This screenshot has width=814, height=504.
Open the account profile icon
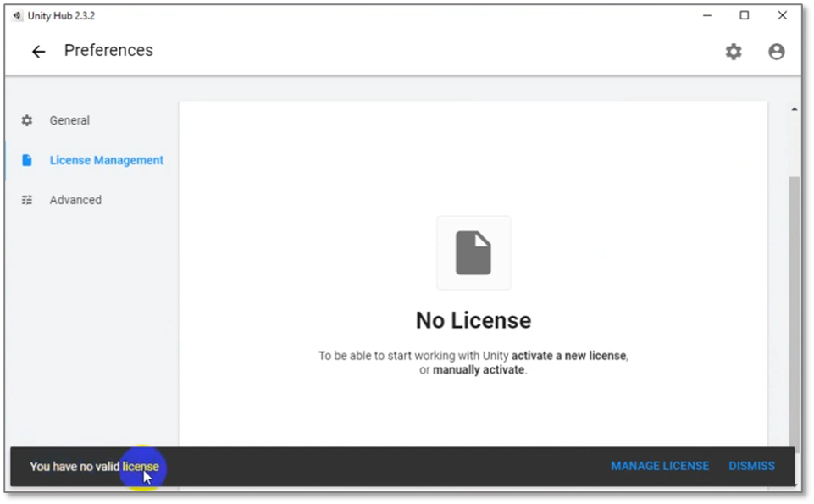click(777, 52)
